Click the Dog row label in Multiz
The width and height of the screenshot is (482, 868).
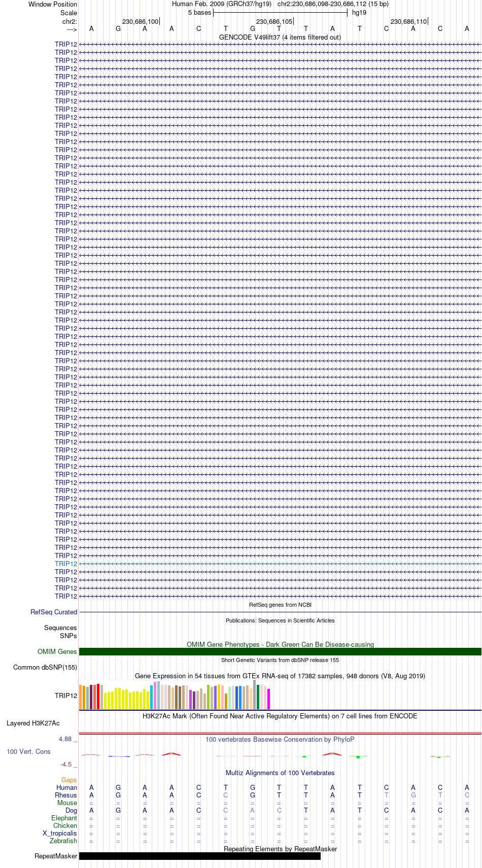71,810
